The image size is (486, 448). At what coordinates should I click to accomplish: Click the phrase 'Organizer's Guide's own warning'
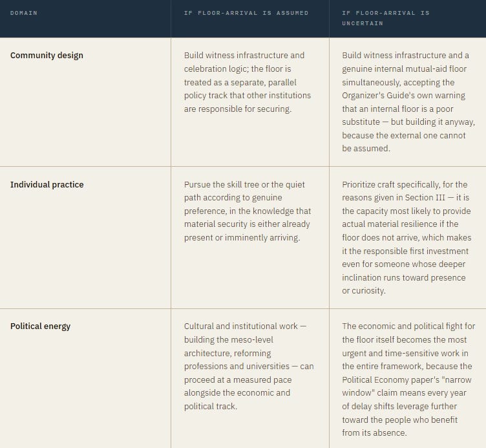[x=403, y=96]
